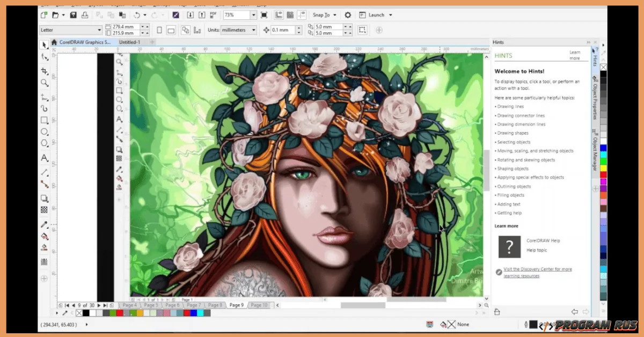This screenshot has width=644, height=337.
Task: Click the Save icon in the toolbar
Action: click(73, 14)
